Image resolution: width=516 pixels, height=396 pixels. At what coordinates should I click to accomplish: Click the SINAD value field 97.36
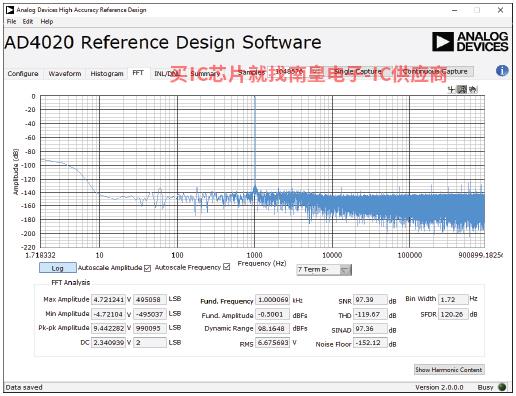[370, 329]
